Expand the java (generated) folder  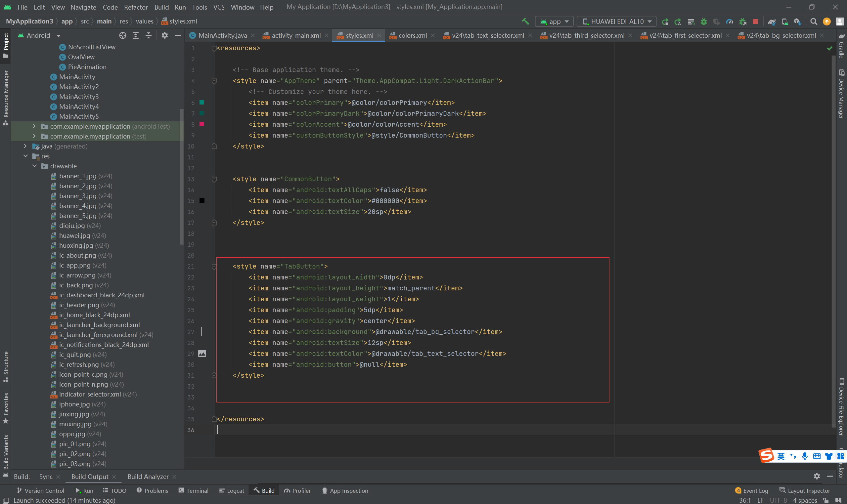(x=25, y=146)
